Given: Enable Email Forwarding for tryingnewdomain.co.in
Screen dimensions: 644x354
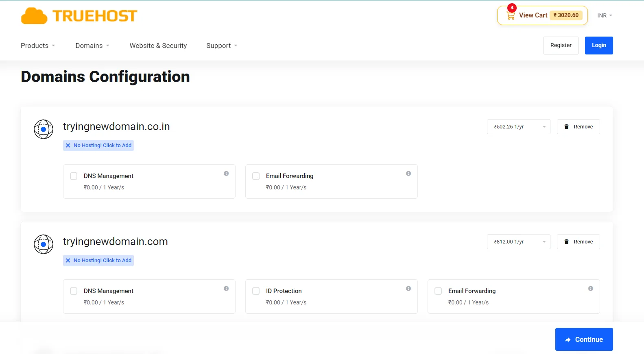Looking at the screenshot, I should click(256, 176).
